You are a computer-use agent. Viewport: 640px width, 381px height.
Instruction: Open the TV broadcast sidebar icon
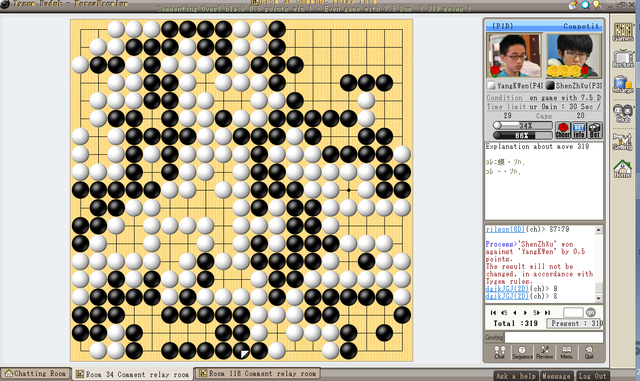coord(623,58)
